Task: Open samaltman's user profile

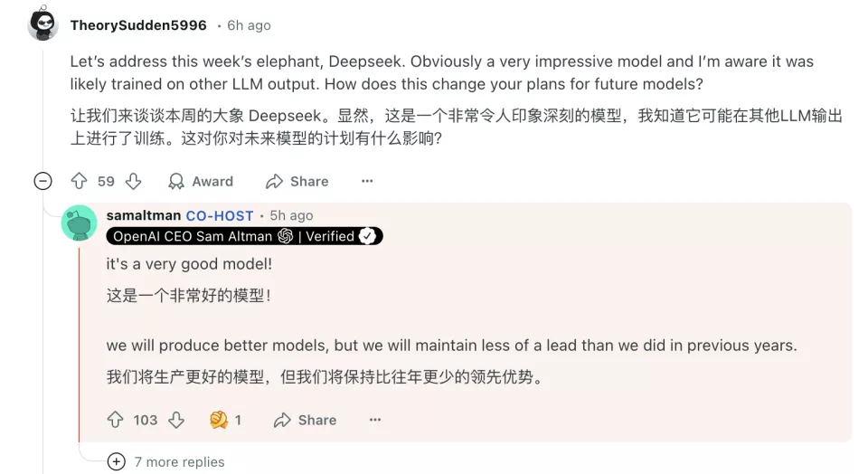Action: pos(144,215)
